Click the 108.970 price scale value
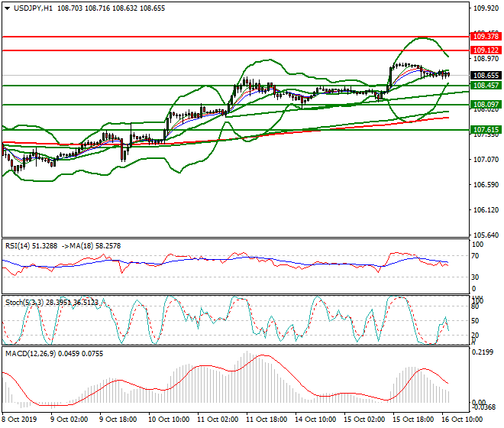The image size is (504, 428). tap(486, 59)
